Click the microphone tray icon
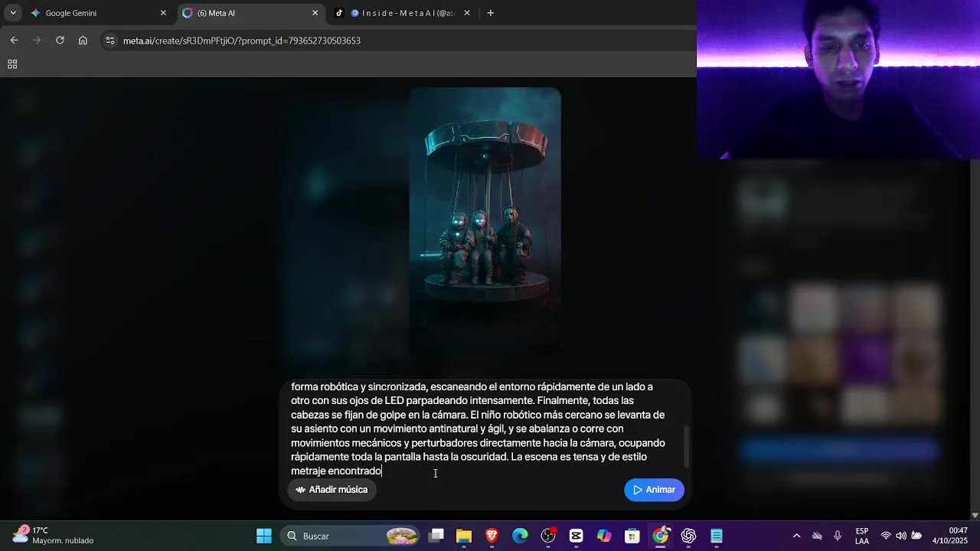 click(x=838, y=536)
